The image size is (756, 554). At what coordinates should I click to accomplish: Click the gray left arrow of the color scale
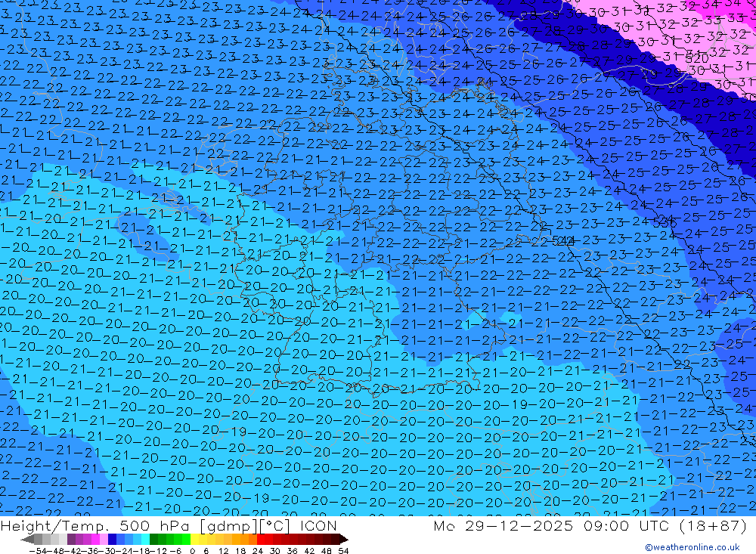tap(28, 539)
